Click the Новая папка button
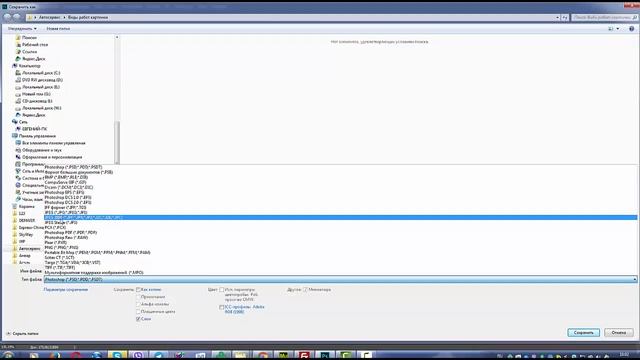640x360 pixels. (x=58, y=29)
